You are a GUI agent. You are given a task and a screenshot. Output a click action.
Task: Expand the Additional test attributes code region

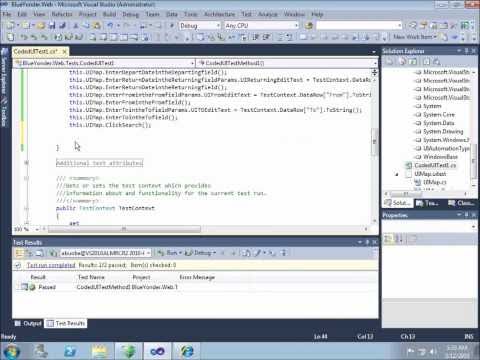[x=26, y=163]
